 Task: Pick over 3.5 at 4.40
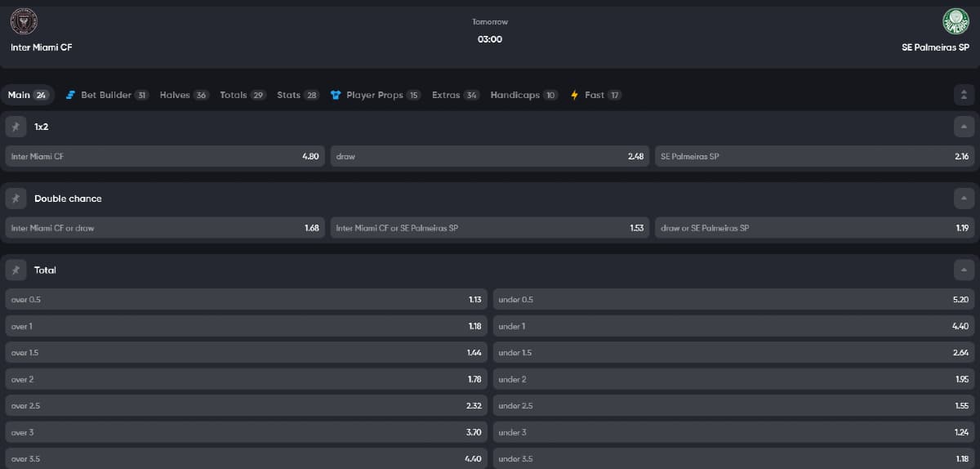pos(246,458)
